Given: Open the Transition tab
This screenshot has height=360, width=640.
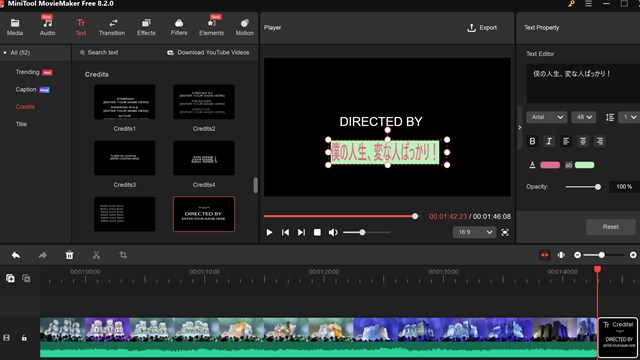Looking at the screenshot, I should tap(112, 27).
